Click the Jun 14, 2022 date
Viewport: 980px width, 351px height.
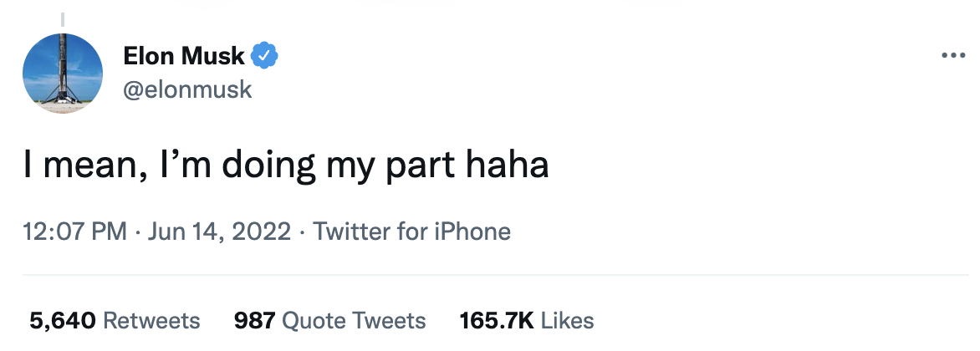pos(219,231)
